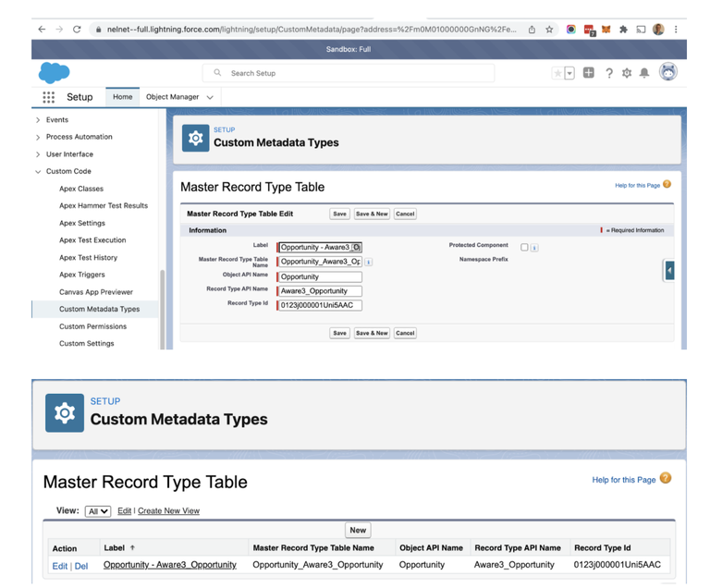
Task: Click the Label input field
Action: (x=320, y=248)
